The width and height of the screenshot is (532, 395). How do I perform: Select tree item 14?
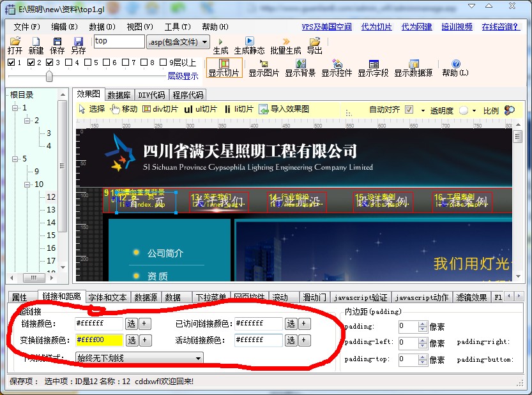coord(51,223)
